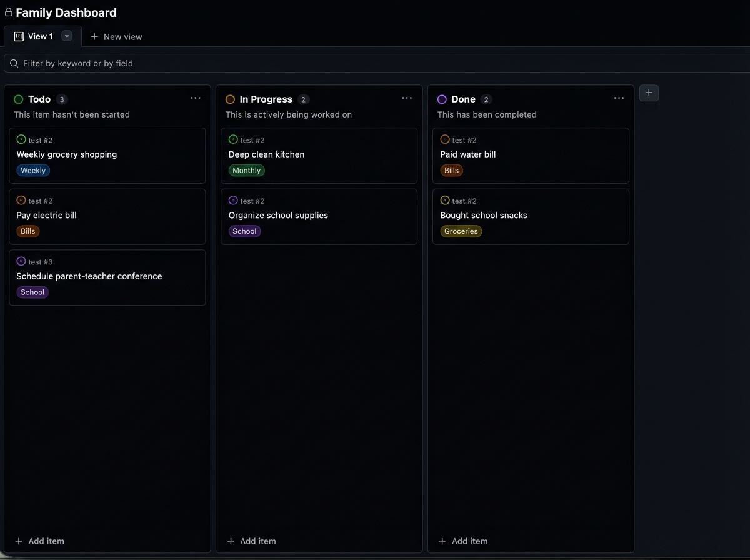Click the lock icon beside Family Dashboard

pyautogui.click(x=7, y=12)
